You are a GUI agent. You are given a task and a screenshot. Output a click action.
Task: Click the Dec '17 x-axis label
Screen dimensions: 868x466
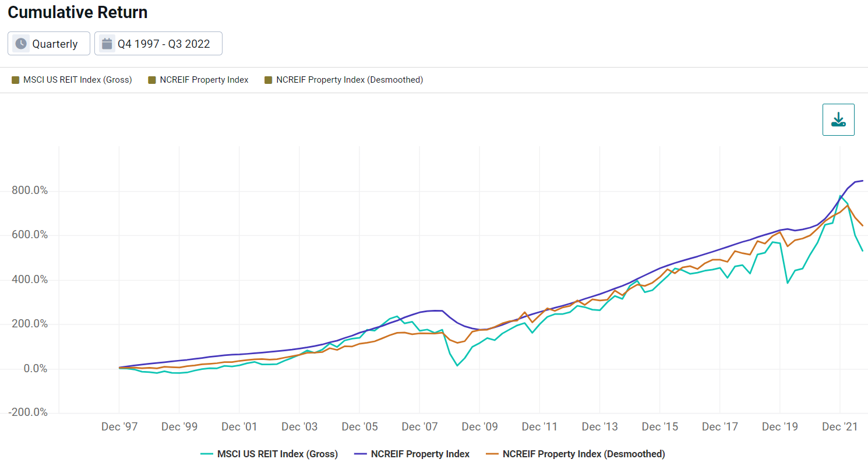[x=720, y=427]
